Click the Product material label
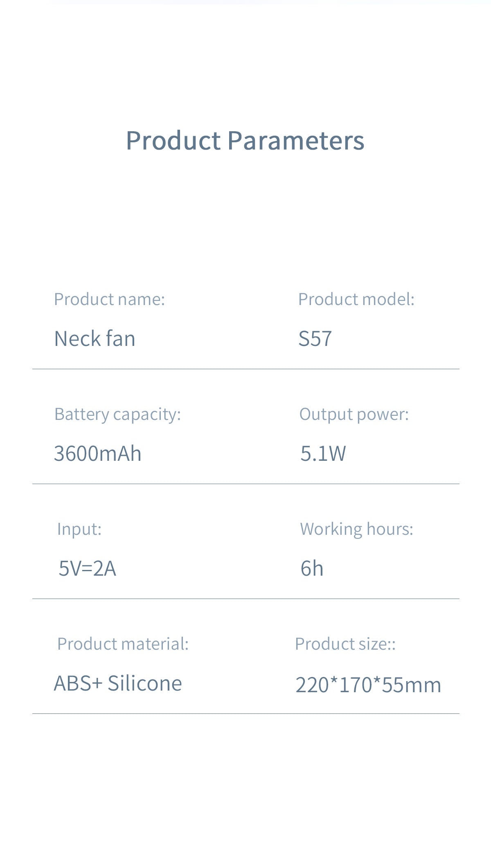491x868 pixels. click(x=123, y=644)
